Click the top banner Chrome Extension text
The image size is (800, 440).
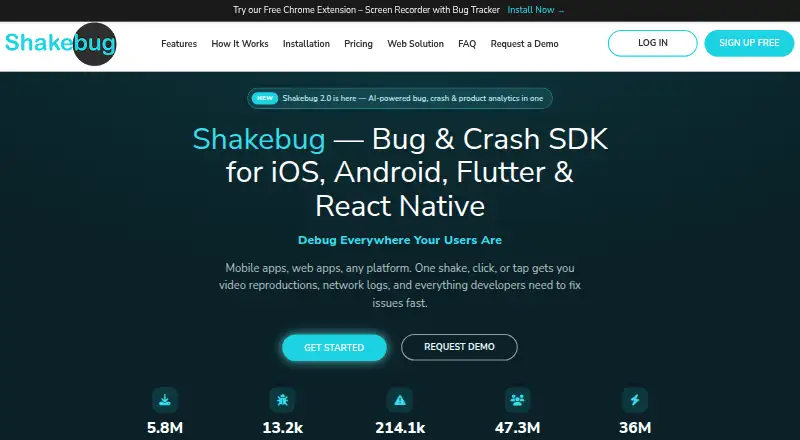366,10
